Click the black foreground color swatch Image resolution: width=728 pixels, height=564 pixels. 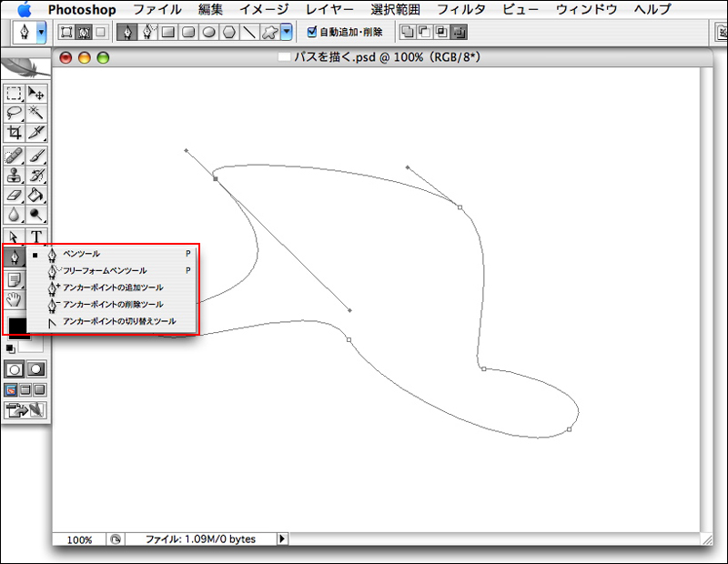pyautogui.click(x=17, y=327)
